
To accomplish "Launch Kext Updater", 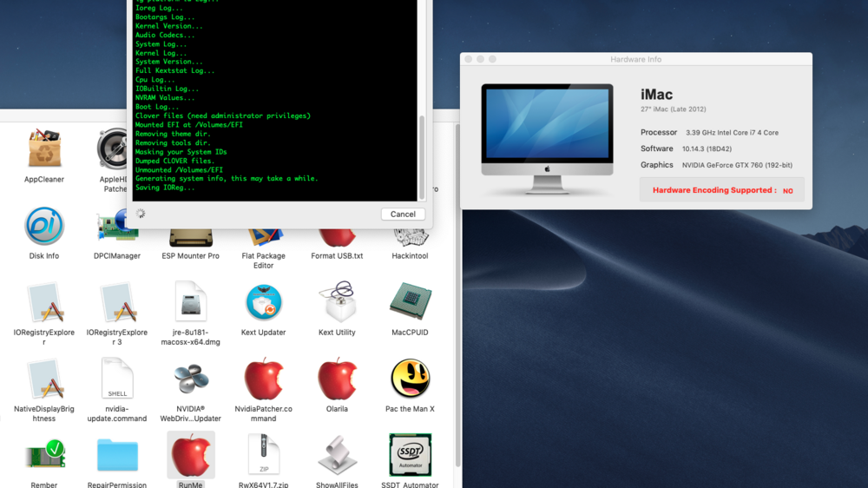I will 264,302.
